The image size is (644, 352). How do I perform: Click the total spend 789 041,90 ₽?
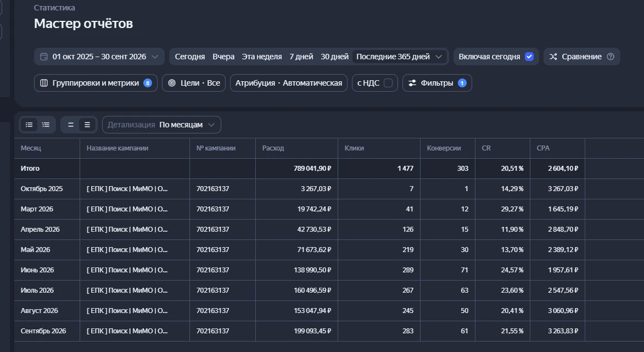coord(312,169)
